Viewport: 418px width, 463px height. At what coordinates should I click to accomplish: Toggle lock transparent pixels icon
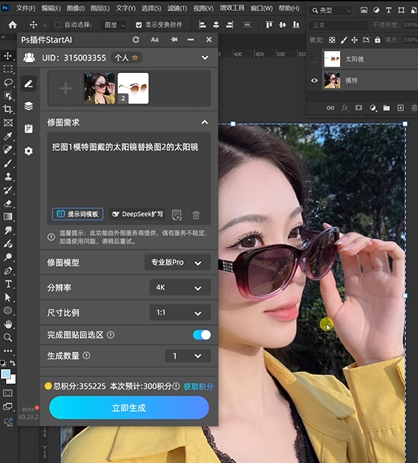332,40
